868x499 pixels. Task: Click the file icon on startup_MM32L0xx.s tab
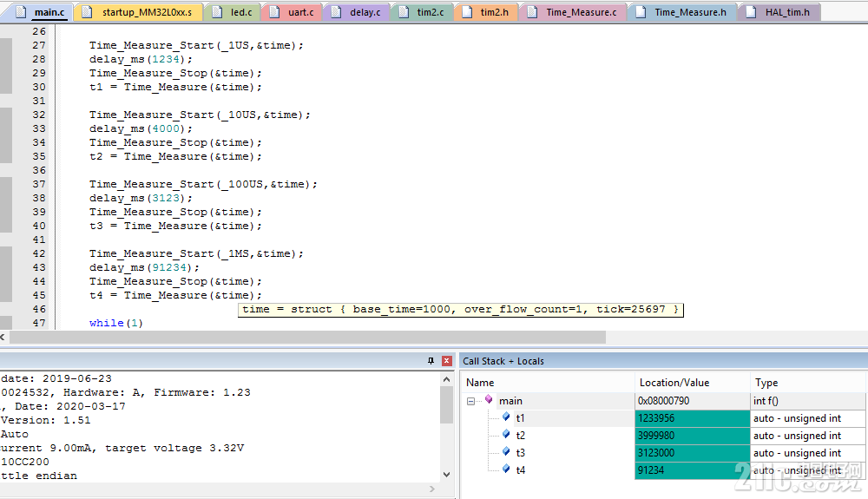[87, 12]
